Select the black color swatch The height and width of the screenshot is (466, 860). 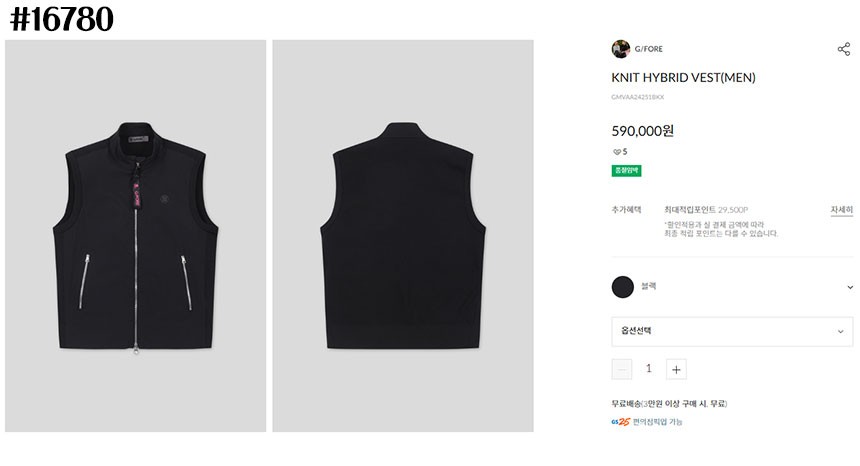point(622,287)
